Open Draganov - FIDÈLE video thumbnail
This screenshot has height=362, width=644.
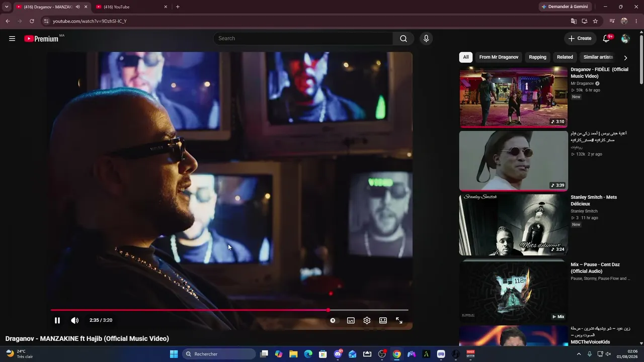tap(513, 97)
